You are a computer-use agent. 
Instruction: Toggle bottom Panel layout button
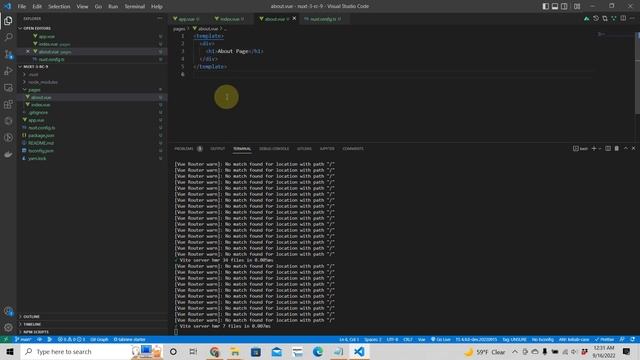(x=555, y=6)
